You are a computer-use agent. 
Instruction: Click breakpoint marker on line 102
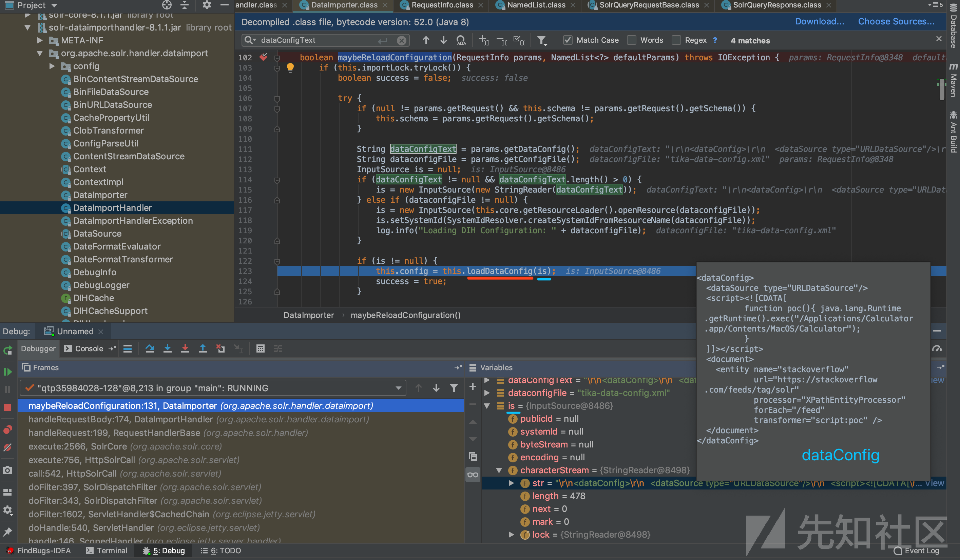point(263,57)
